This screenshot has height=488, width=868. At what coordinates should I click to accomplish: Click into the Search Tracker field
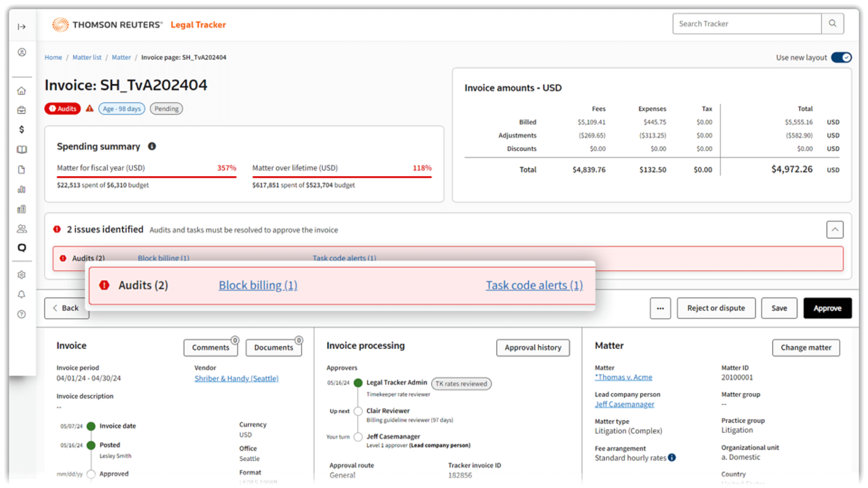[747, 24]
